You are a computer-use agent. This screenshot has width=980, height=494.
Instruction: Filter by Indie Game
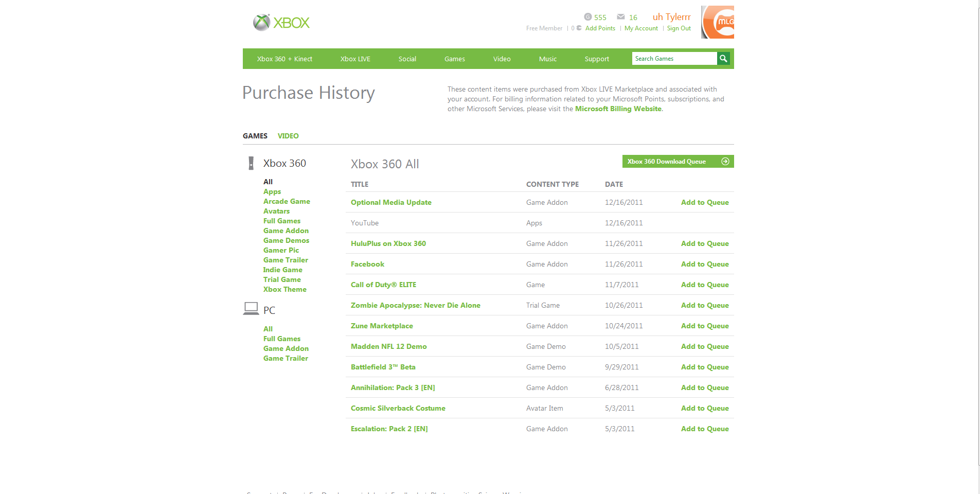click(283, 270)
